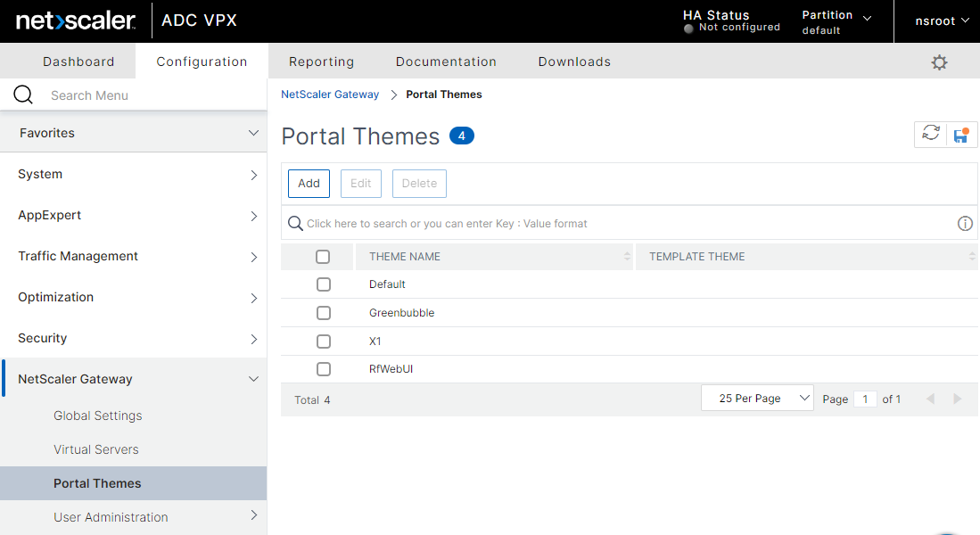Image resolution: width=980 pixels, height=535 pixels.
Task: Check the RfWebUI theme row checkbox
Action: click(x=324, y=369)
